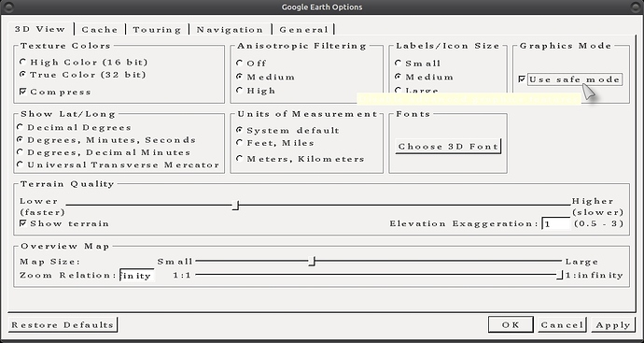
Task: Set Anisotropic Filtering to Medium
Action: (x=266, y=77)
